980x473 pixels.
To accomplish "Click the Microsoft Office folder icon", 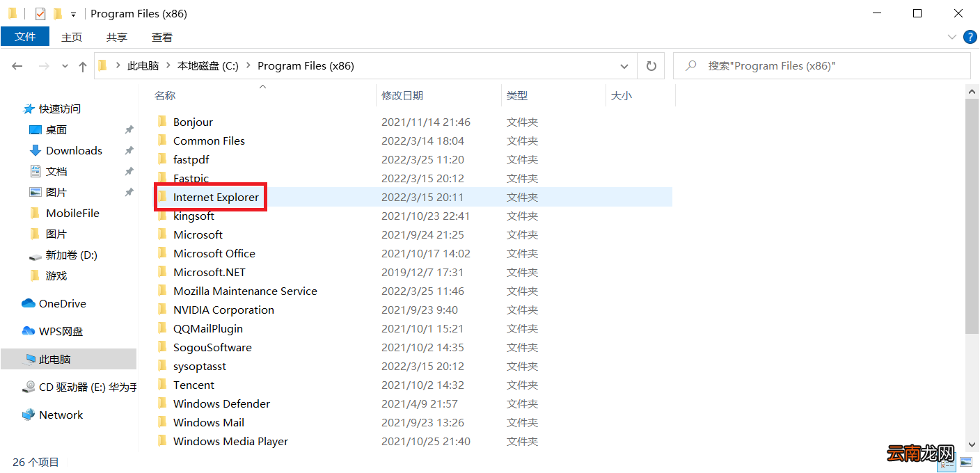I will click(x=162, y=253).
